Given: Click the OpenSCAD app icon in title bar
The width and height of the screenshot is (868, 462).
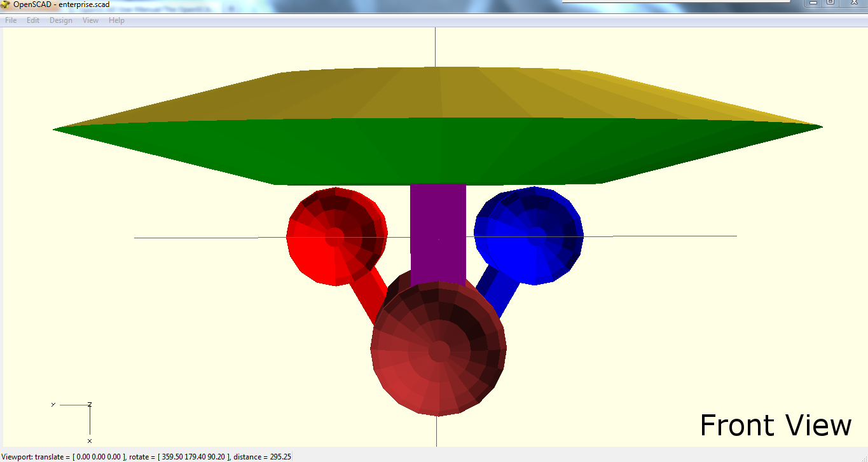Looking at the screenshot, I should (5, 4).
